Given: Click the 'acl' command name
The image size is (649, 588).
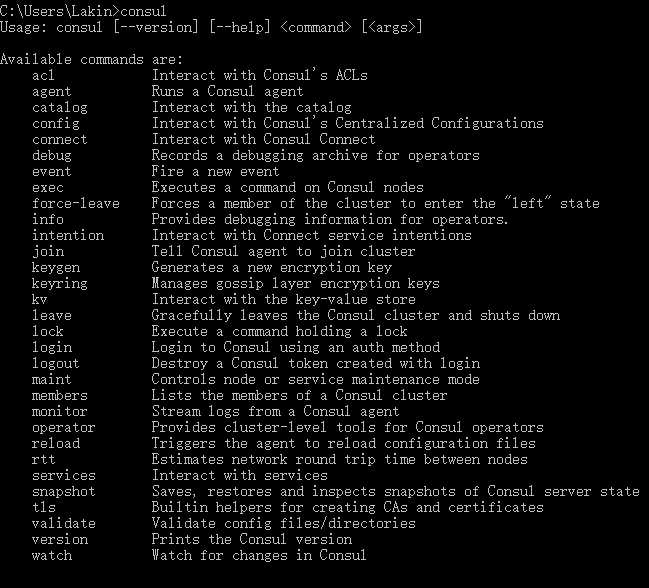Looking at the screenshot, I should [x=43, y=75].
